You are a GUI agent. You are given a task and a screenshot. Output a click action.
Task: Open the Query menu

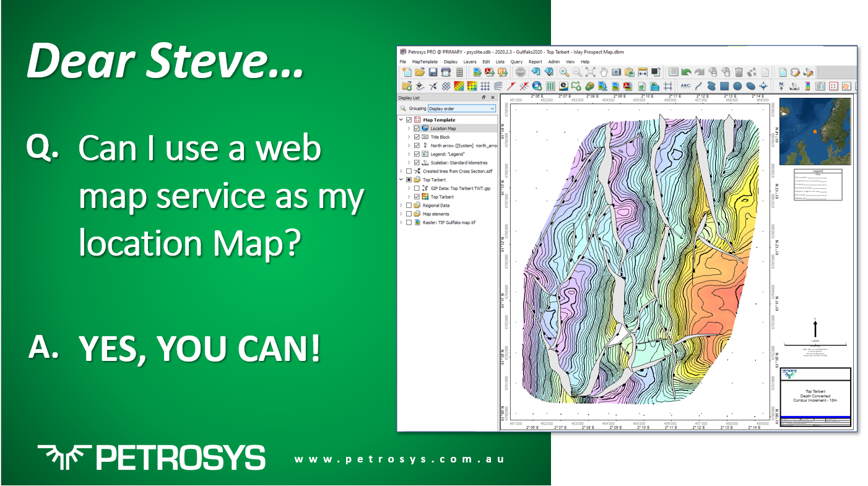pos(516,62)
